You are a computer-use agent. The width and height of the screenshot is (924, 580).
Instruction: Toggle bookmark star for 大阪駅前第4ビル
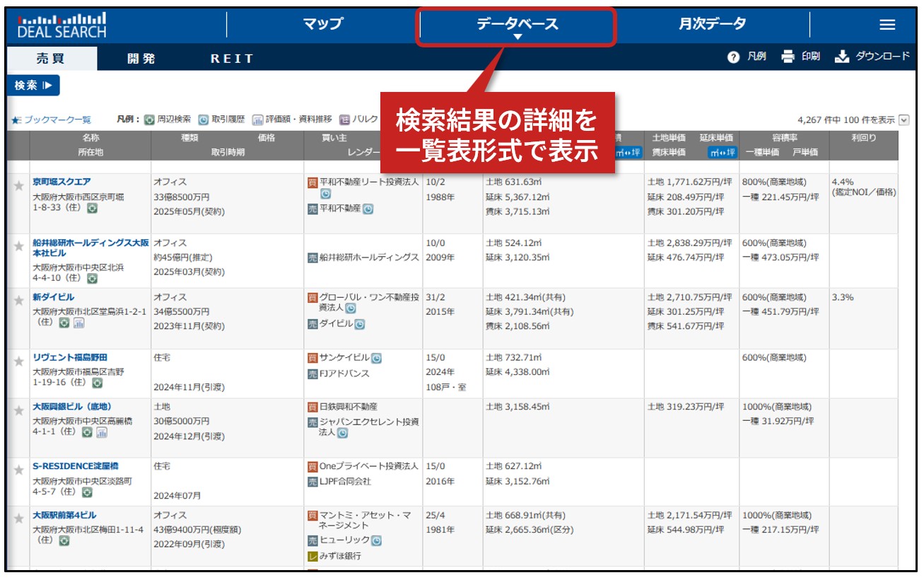pyautogui.click(x=19, y=519)
